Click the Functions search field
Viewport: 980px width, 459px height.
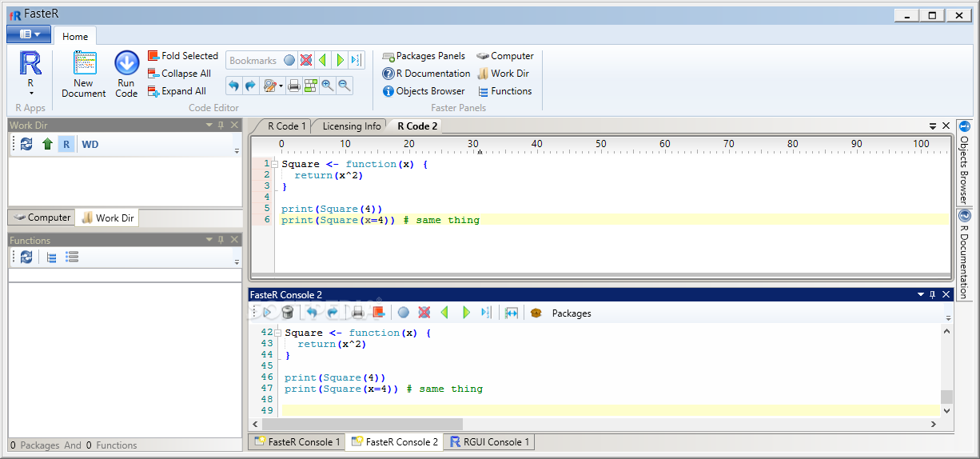click(x=125, y=275)
